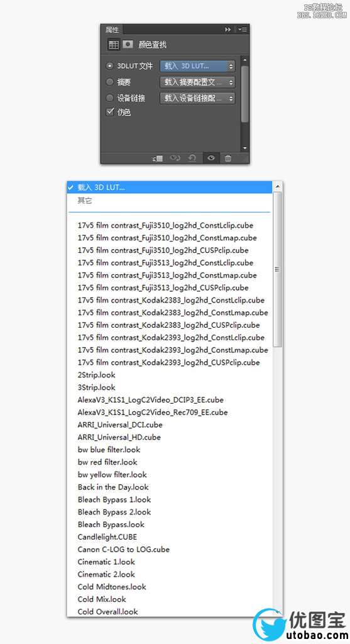
Task: Click the trash delete adjustment icon
Action: click(228, 158)
